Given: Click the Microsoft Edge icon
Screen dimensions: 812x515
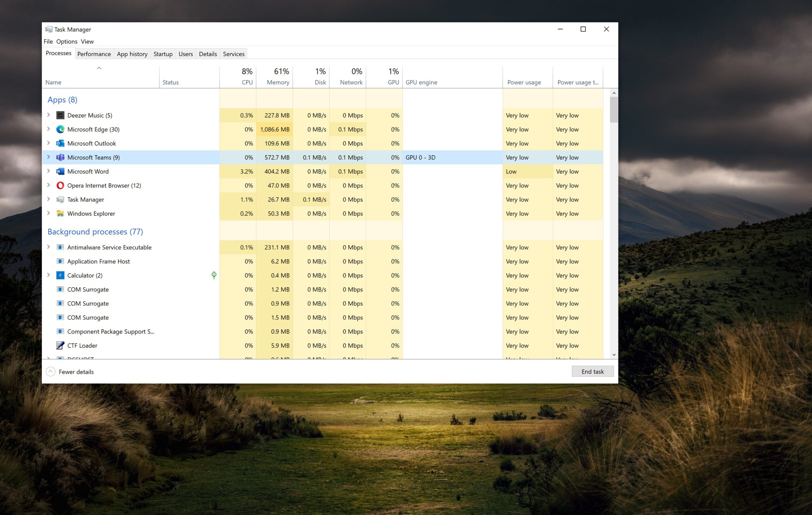Looking at the screenshot, I should coord(60,129).
